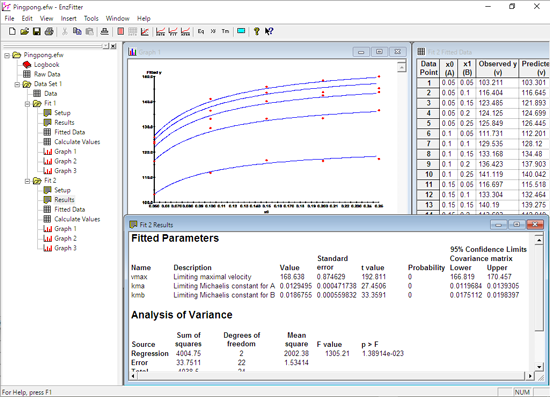550x397 pixels.
Task: Click the data grid toolbar icon
Action: 133,32
